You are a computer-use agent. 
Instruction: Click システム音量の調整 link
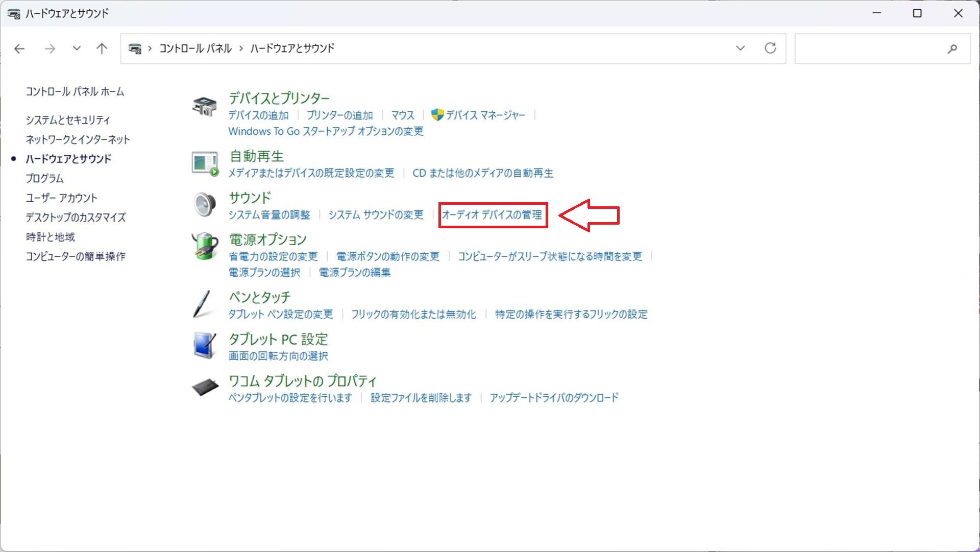pos(269,215)
